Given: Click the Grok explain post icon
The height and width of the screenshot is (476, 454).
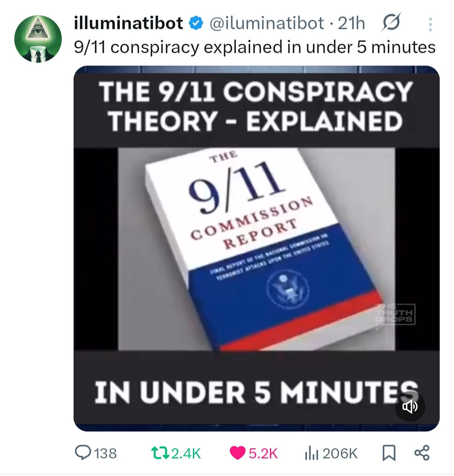Looking at the screenshot, I should click(x=391, y=22).
